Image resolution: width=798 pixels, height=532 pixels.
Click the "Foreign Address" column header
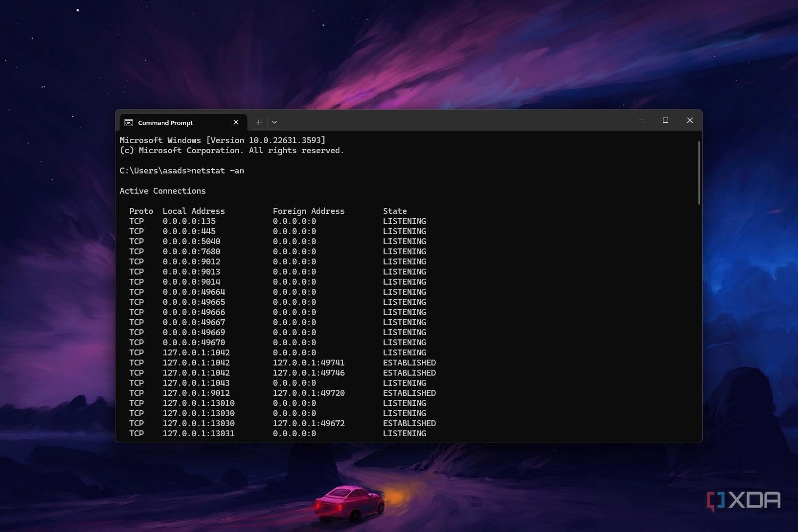(309, 211)
